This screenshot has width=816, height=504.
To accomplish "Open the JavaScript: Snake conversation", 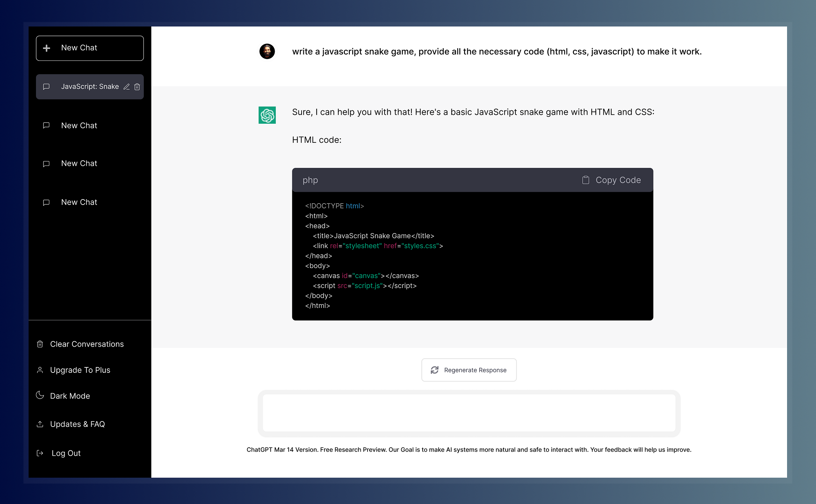I will (x=90, y=87).
